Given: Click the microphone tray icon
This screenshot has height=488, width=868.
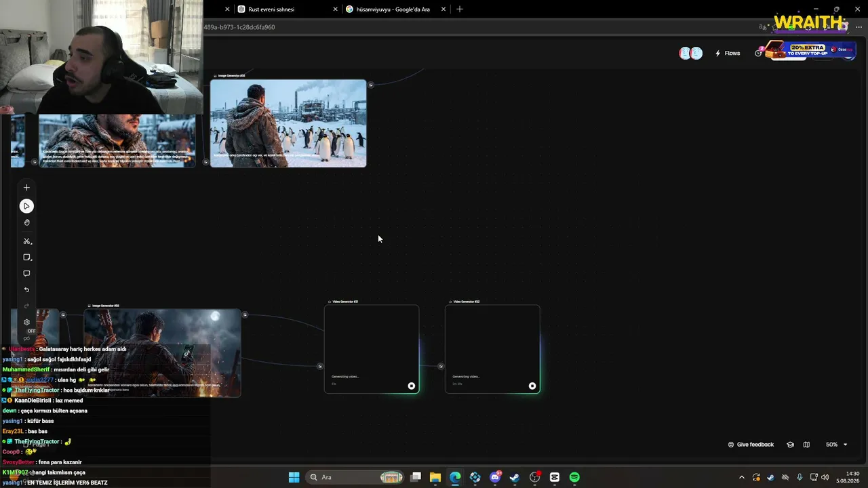Looking at the screenshot, I should (x=800, y=477).
